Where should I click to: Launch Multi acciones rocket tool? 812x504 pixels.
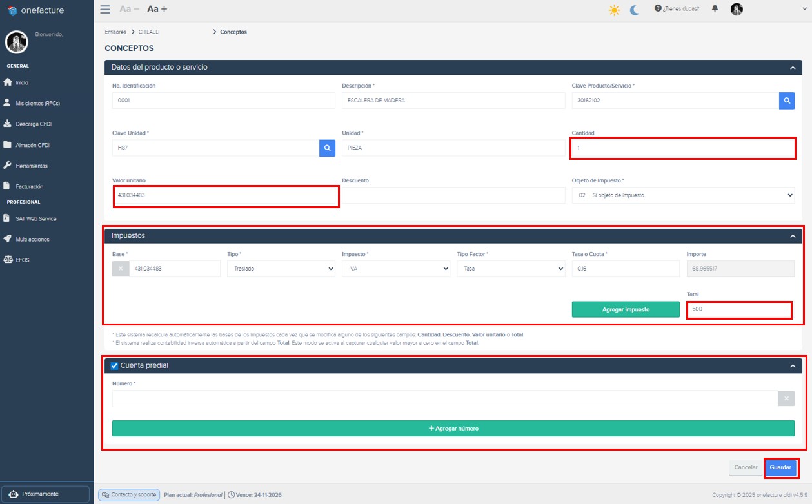pyautogui.click(x=34, y=239)
